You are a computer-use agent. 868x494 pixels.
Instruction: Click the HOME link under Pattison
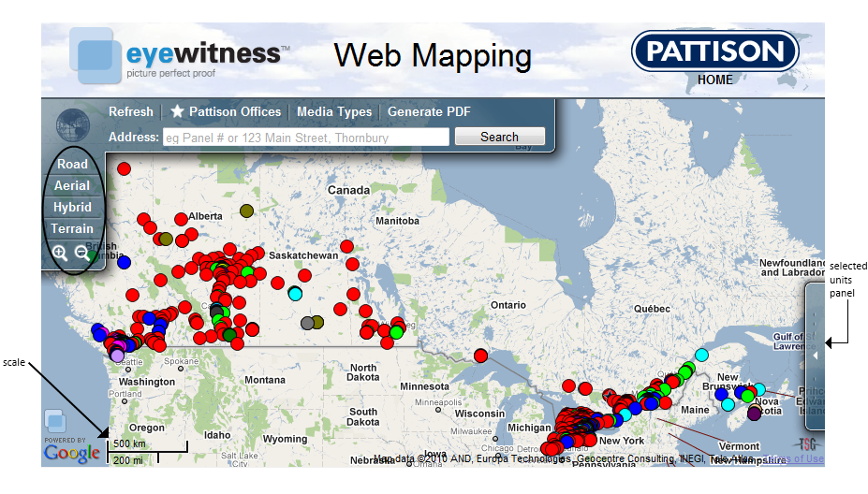[x=714, y=80]
